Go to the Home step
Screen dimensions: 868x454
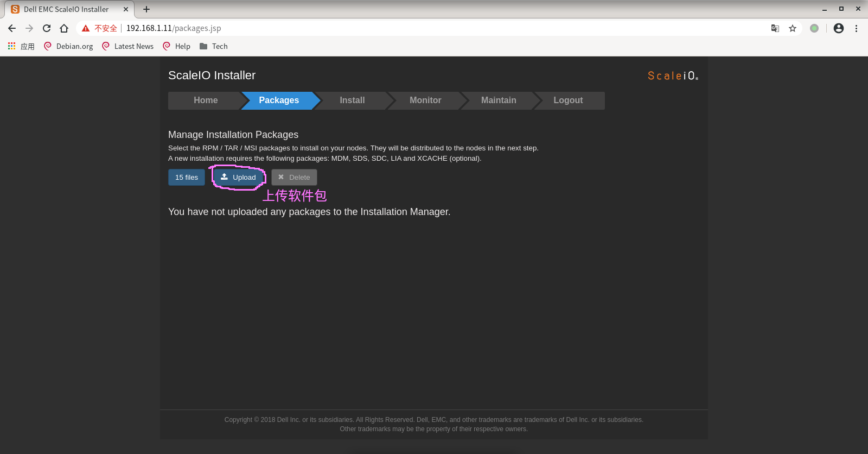coord(205,100)
